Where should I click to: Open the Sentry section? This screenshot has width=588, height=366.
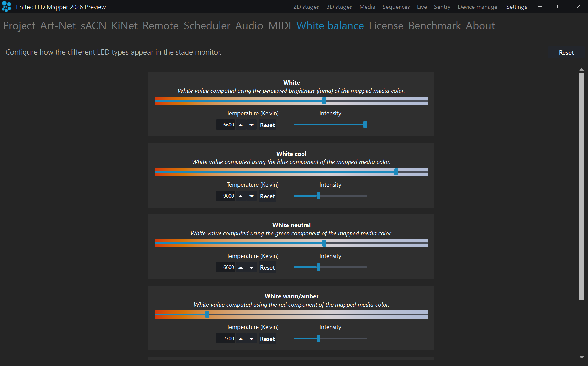coord(442,7)
